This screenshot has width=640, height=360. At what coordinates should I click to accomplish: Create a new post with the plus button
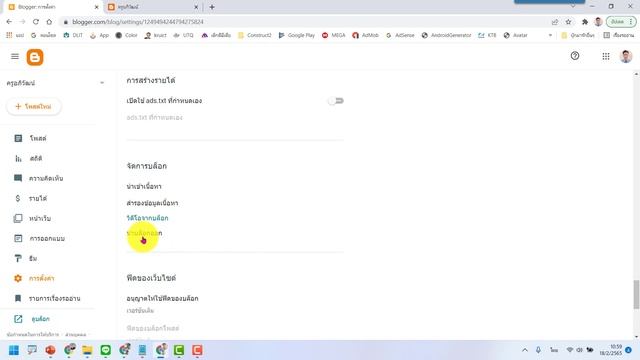pos(34,106)
